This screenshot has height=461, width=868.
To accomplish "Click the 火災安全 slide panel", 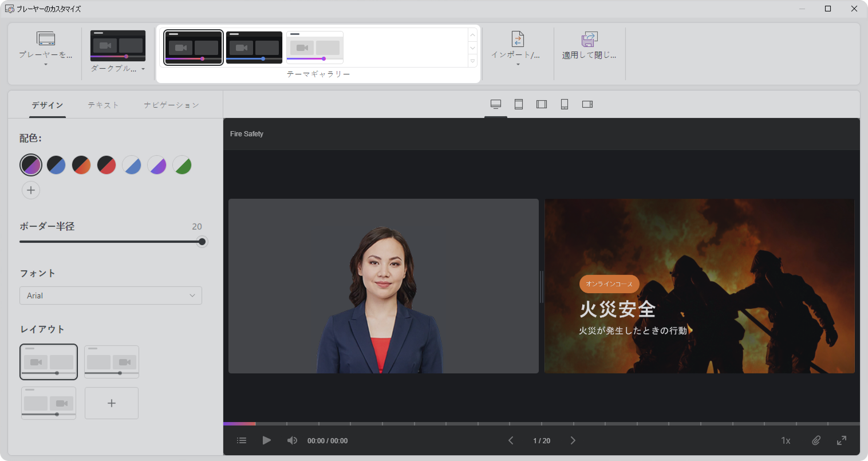I will [x=700, y=286].
